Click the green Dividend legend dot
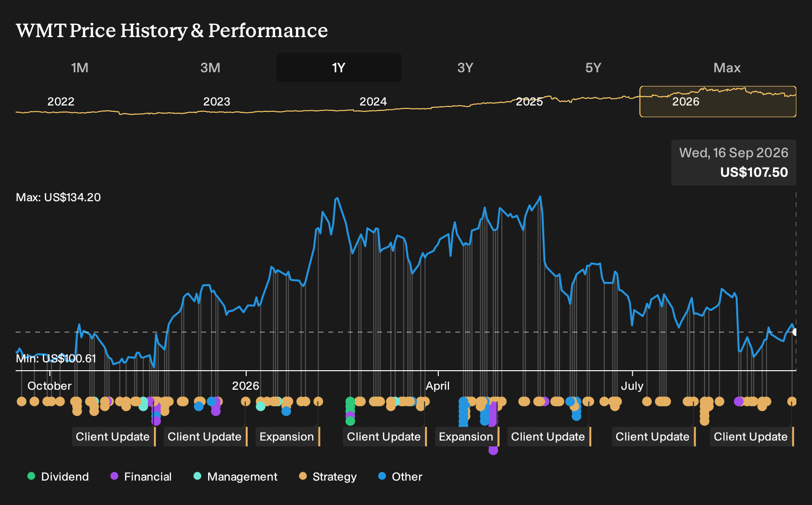 [31, 476]
